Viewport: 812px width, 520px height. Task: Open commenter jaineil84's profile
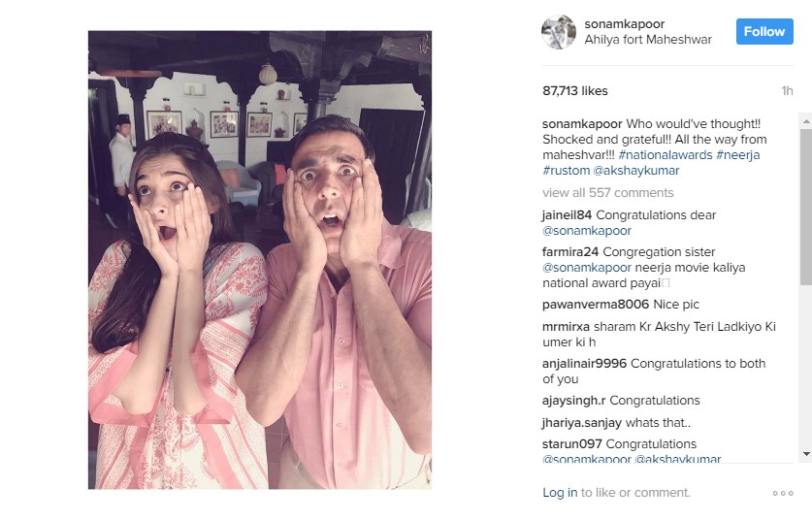coord(567,215)
